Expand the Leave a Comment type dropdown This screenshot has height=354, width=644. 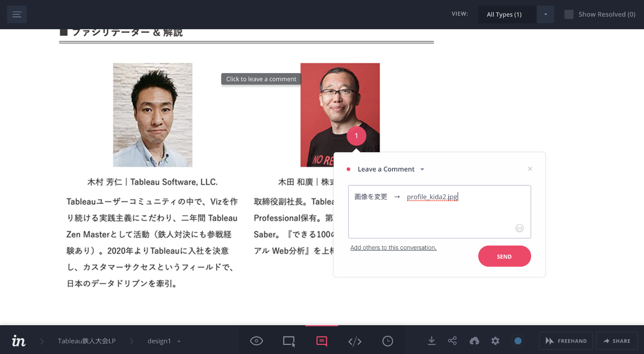coord(422,169)
